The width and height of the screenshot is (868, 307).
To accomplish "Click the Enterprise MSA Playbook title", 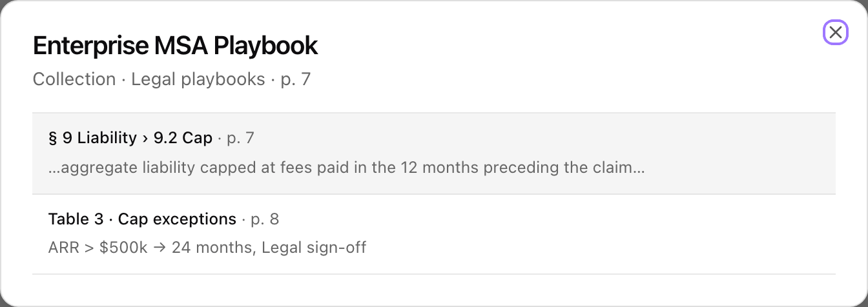I will 175,46.
